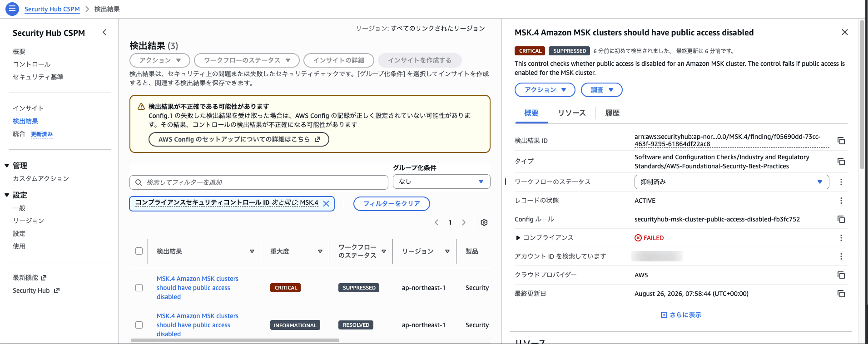868x344 pixels.
Task: Click フィルターをクリア button
Action: point(392,204)
